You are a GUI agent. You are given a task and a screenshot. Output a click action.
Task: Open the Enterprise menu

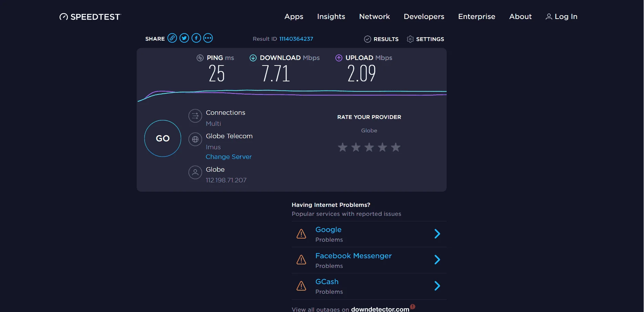pyautogui.click(x=477, y=17)
